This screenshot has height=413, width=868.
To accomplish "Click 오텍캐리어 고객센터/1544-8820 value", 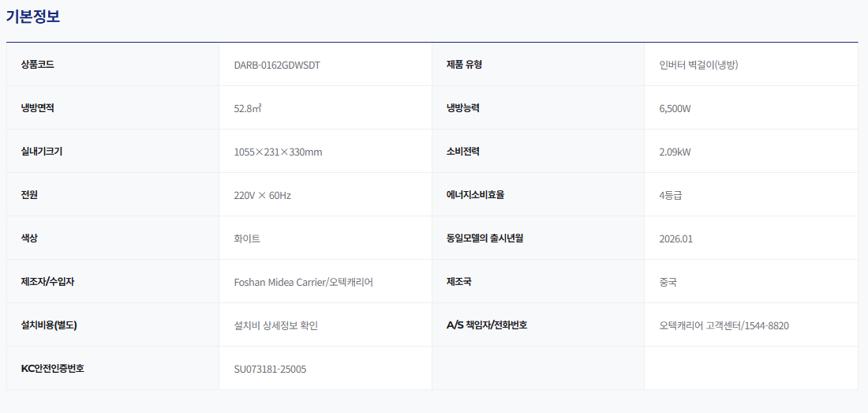I will (x=724, y=325).
